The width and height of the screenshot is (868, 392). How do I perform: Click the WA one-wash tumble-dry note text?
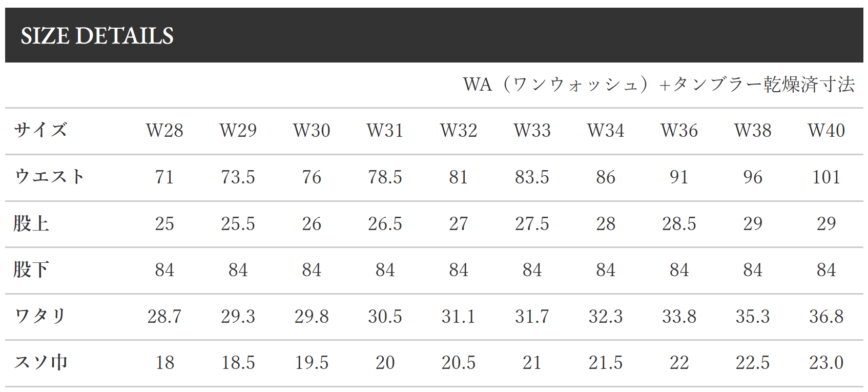658,85
